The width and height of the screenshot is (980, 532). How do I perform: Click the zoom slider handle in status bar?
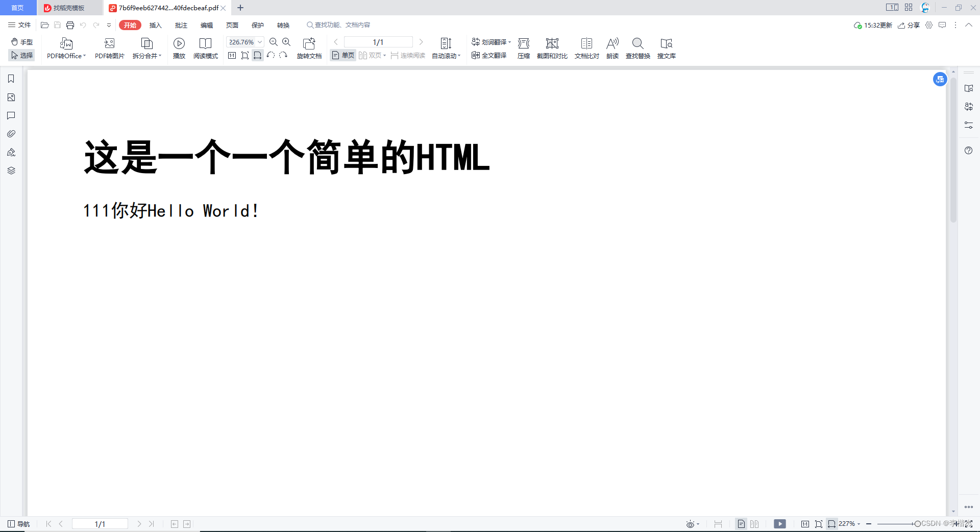pos(917,524)
